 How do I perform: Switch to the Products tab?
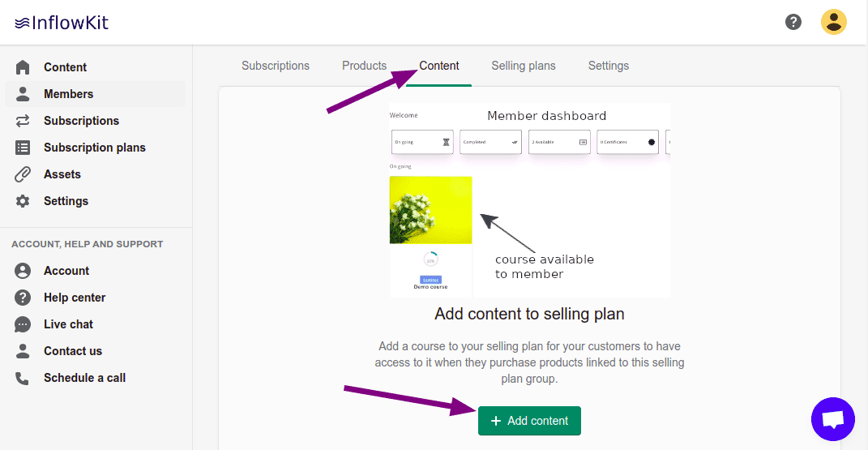coord(364,66)
